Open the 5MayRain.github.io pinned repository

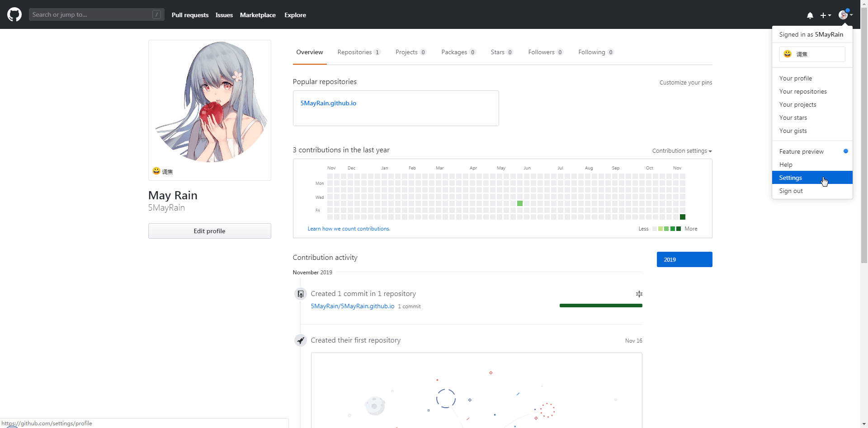click(x=328, y=103)
